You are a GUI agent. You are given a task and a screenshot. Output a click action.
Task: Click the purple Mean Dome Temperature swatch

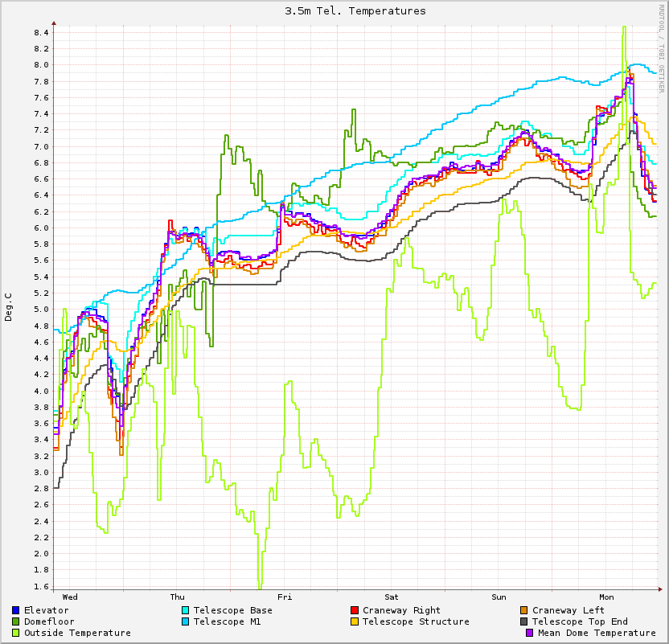(530, 633)
